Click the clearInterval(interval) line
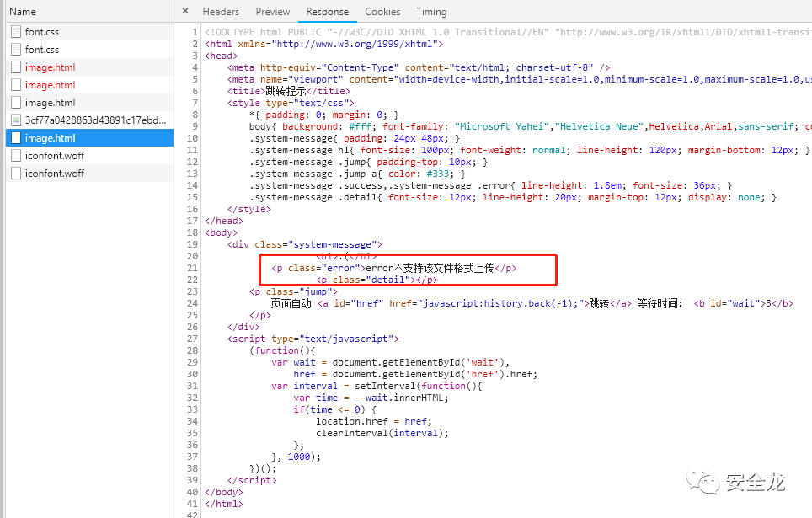Screen dimensions: 812x518 click(x=382, y=433)
